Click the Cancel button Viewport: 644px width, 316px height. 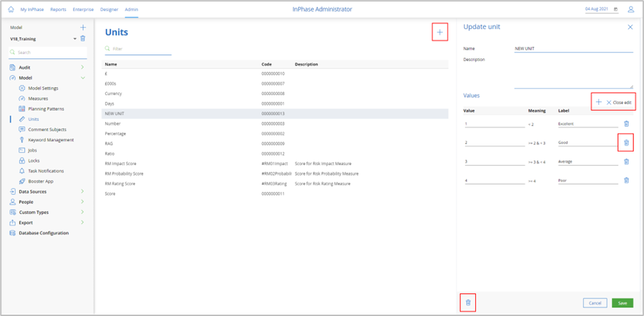tap(595, 303)
